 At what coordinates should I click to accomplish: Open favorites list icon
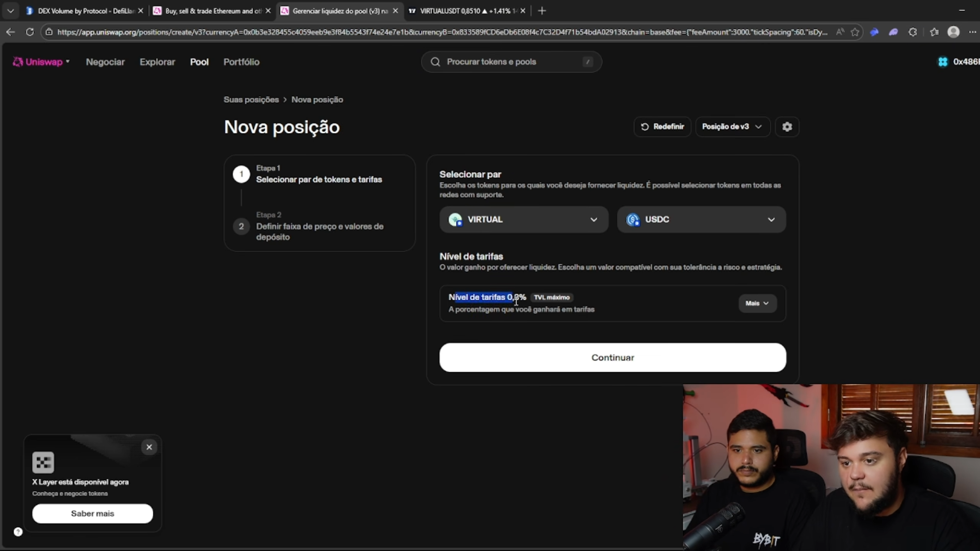pyautogui.click(x=934, y=32)
